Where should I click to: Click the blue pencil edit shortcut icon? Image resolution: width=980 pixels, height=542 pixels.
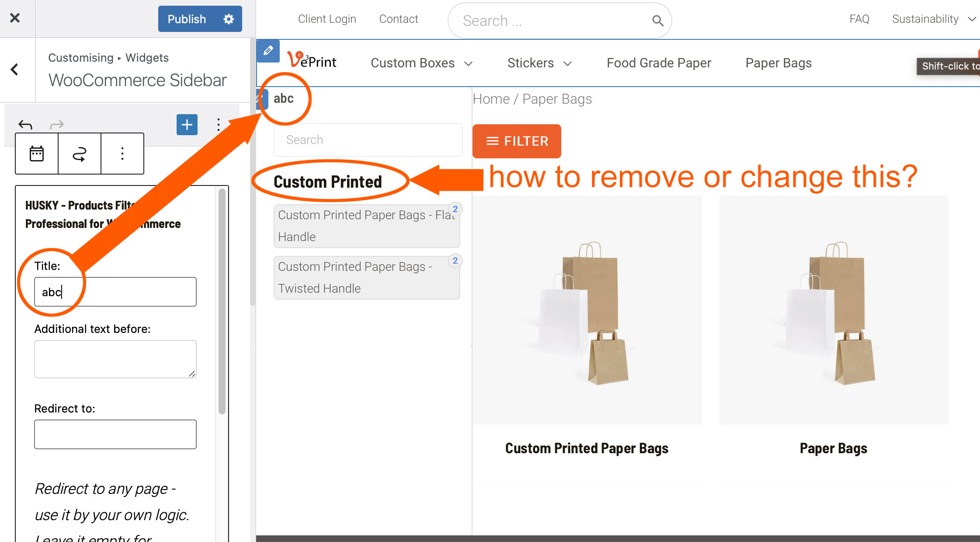pyautogui.click(x=268, y=51)
